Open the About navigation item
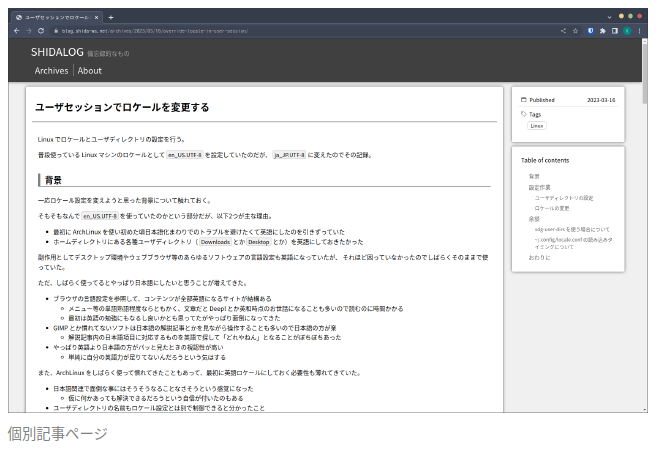The height and width of the screenshot is (457, 661). pos(89,70)
